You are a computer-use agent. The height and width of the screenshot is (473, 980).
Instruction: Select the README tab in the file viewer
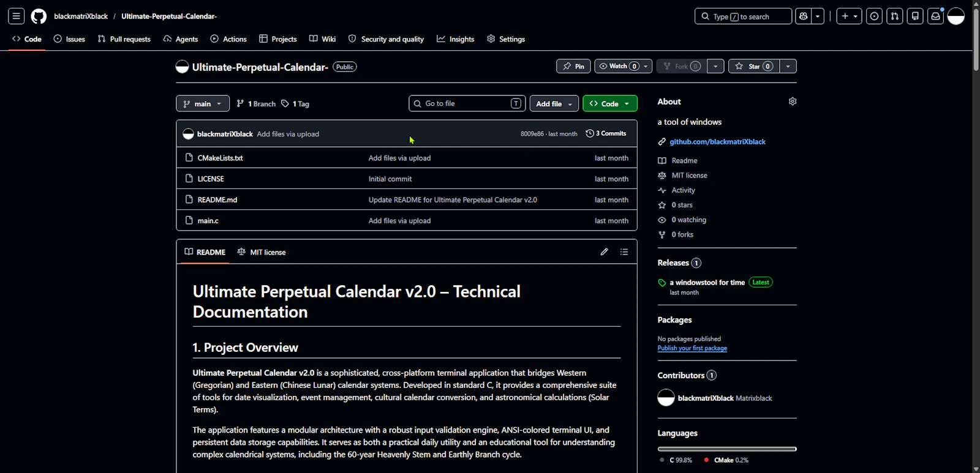(x=205, y=252)
